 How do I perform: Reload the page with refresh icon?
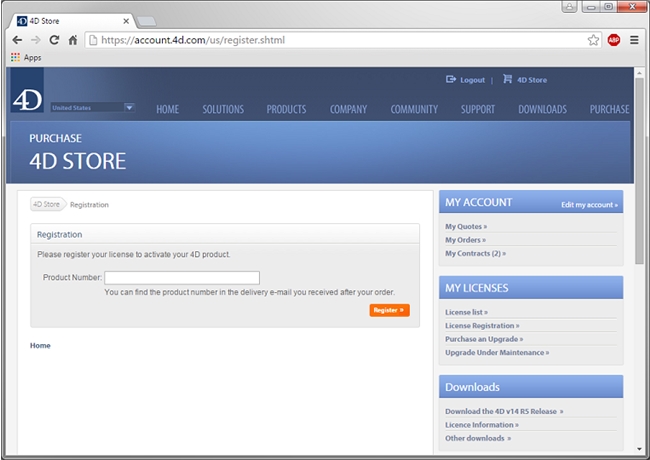(x=54, y=40)
